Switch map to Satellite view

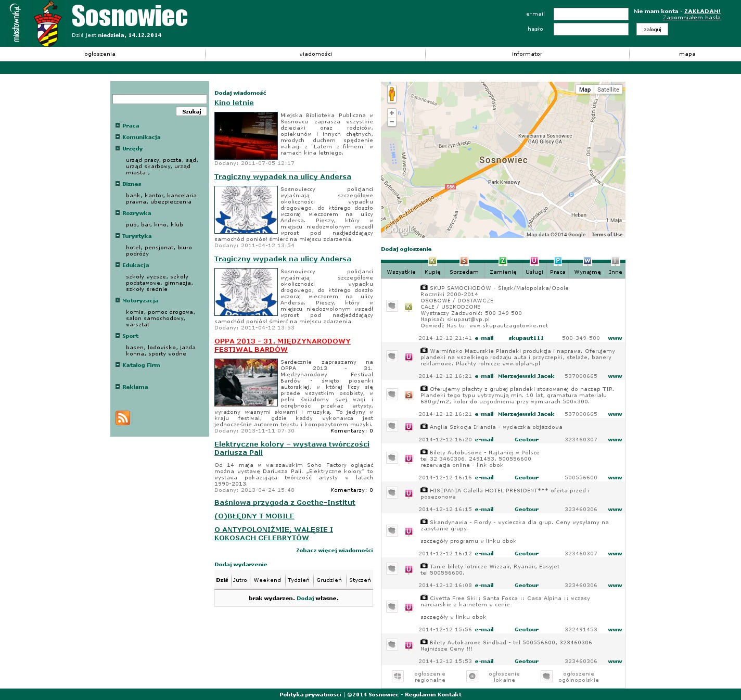coord(608,90)
